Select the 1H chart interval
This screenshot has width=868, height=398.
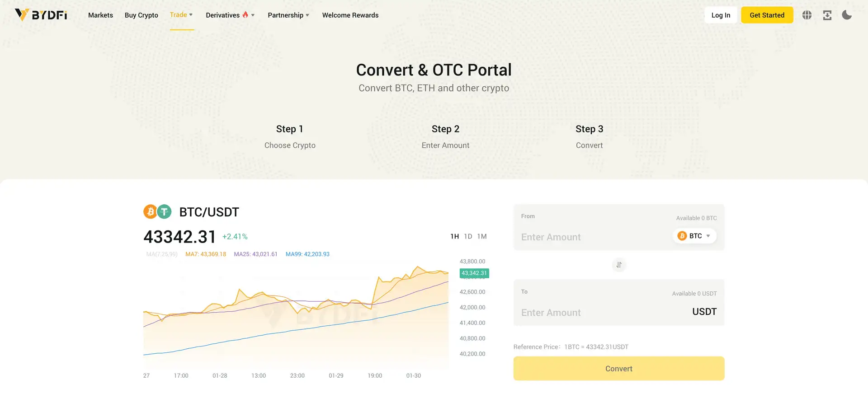(454, 236)
